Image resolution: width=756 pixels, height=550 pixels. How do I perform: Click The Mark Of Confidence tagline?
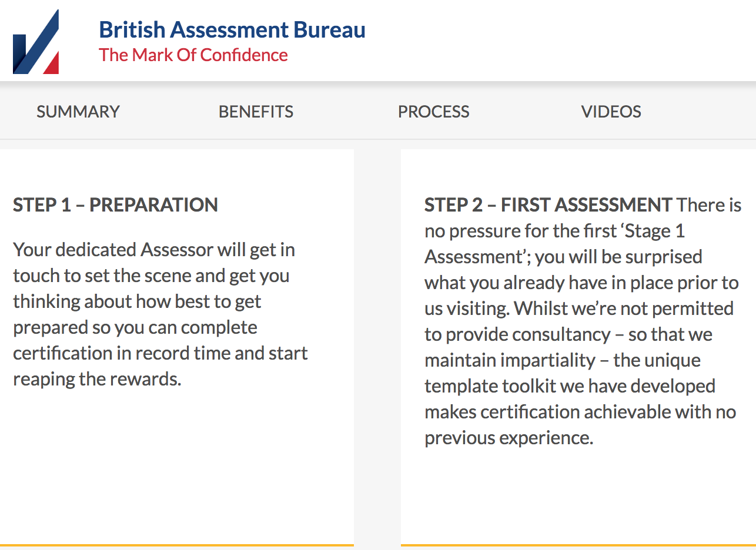pos(193,55)
